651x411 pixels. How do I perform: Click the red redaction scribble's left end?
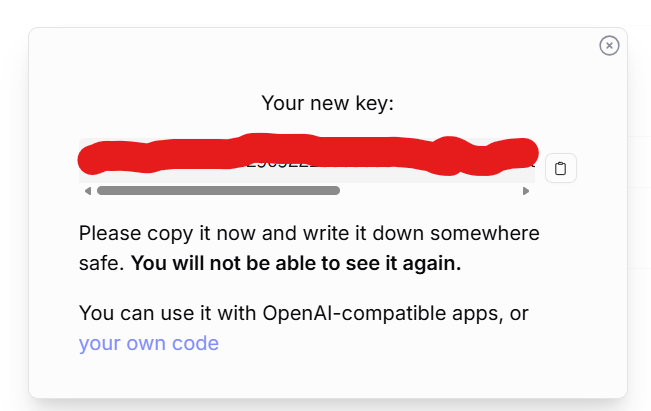tap(88, 158)
